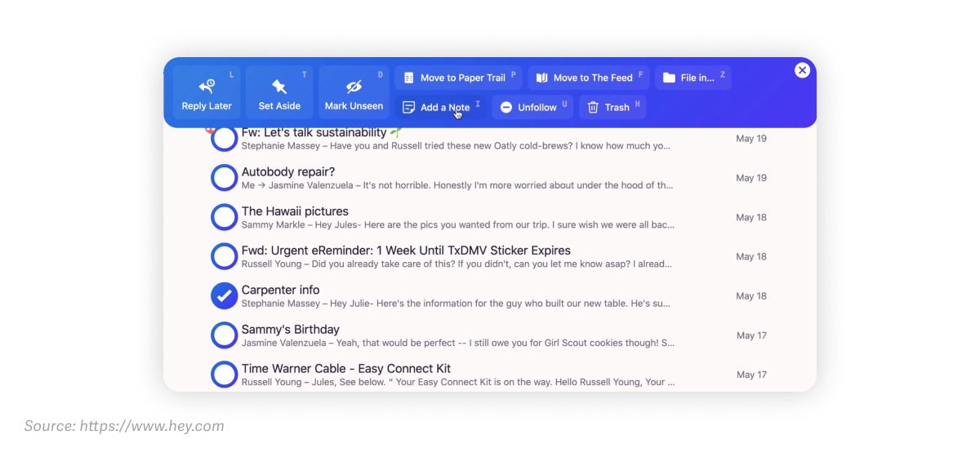The width and height of the screenshot is (980, 457).
Task: Click the May 18 date of Carpenter info
Action: [751, 296]
